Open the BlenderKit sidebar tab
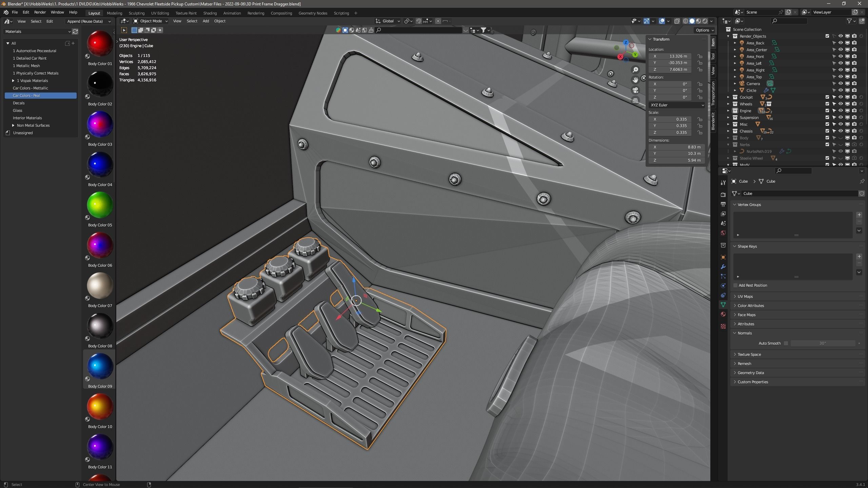Viewport: 868px width, 488px height. (713, 121)
